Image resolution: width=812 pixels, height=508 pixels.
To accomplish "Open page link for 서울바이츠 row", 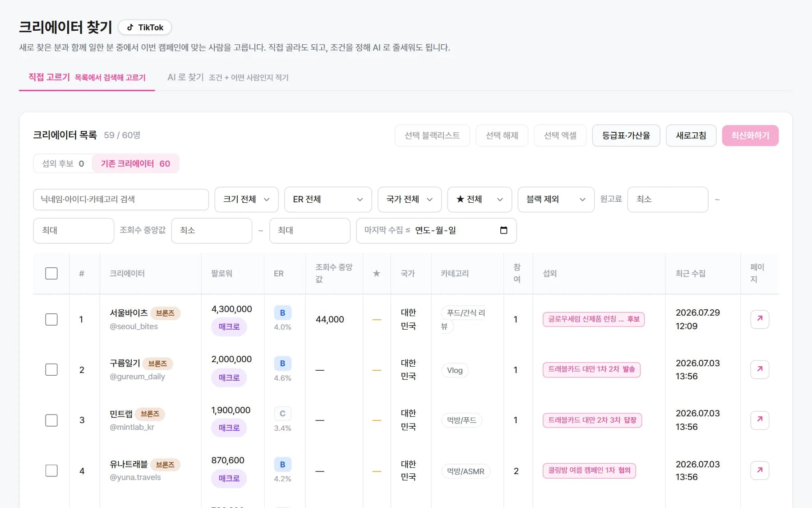I will (760, 319).
